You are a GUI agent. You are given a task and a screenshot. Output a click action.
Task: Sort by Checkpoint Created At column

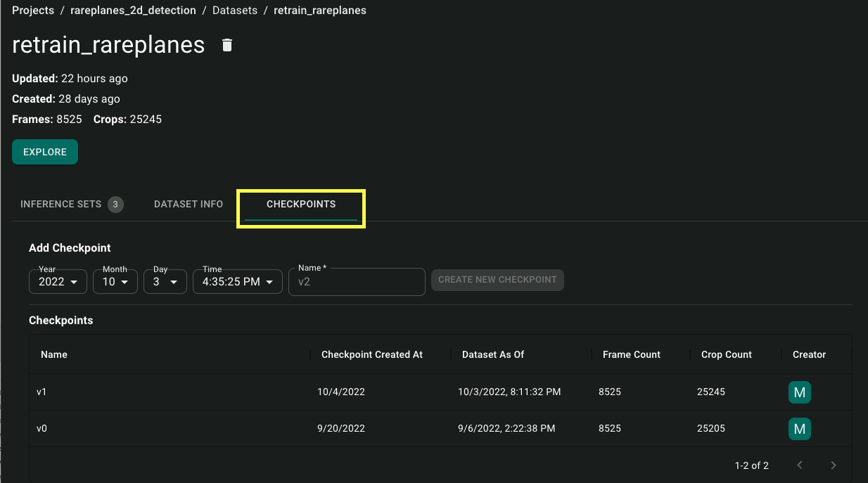[x=372, y=355]
